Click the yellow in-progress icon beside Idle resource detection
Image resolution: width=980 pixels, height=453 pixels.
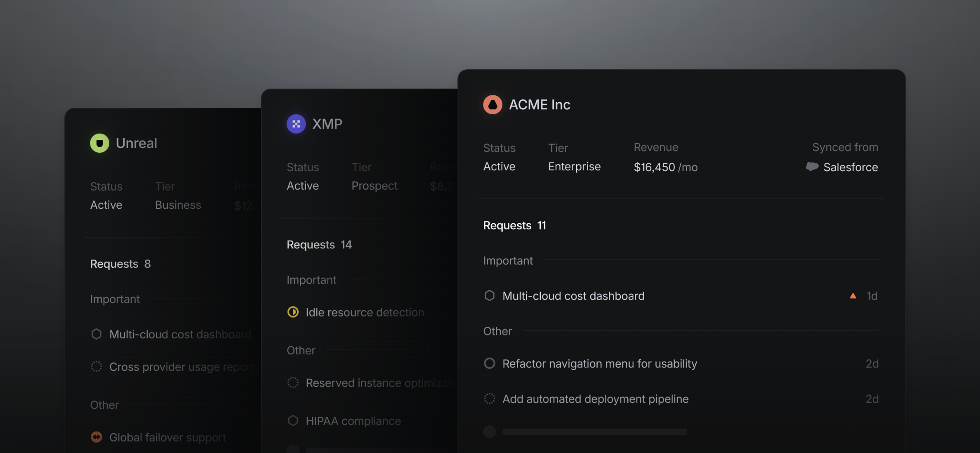[293, 312]
